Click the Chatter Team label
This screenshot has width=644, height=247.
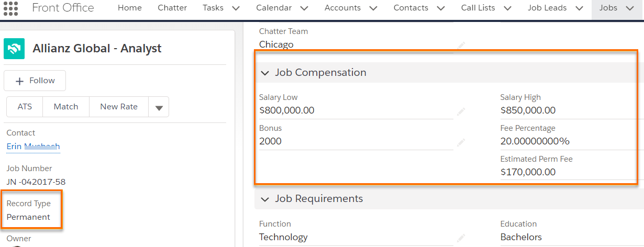[x=284, y=31]
